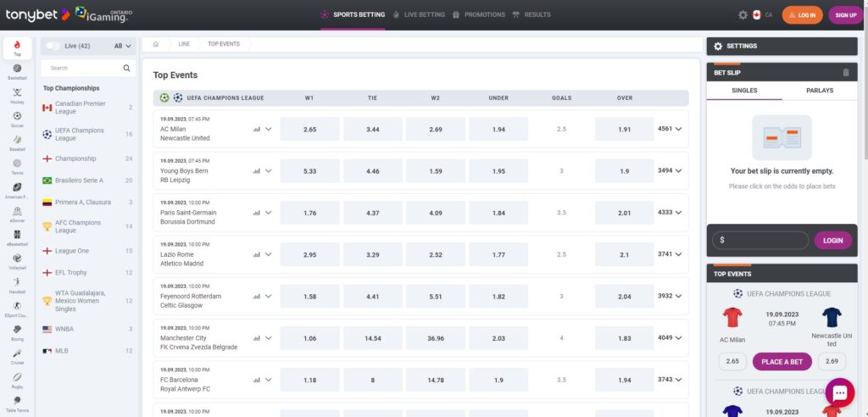Screen dimensions: 868x417
Task: Expand 3932 markets for Feyenoord Rotterdam match
Action: coord(670,296)
